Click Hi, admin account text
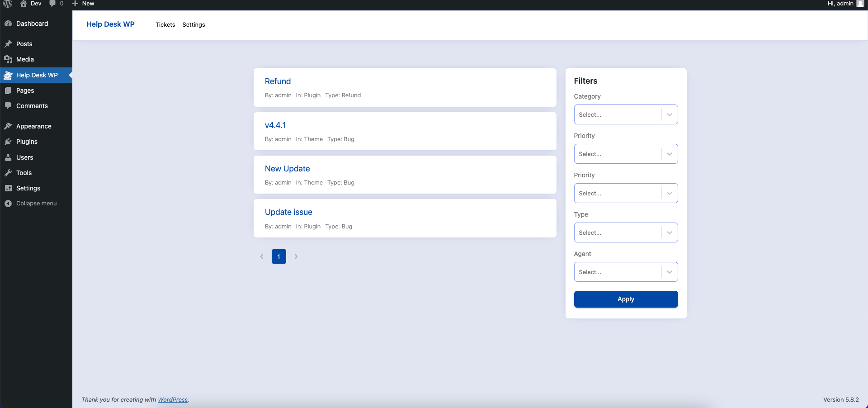This screenshot has height=408, width=868. point(840,4)
